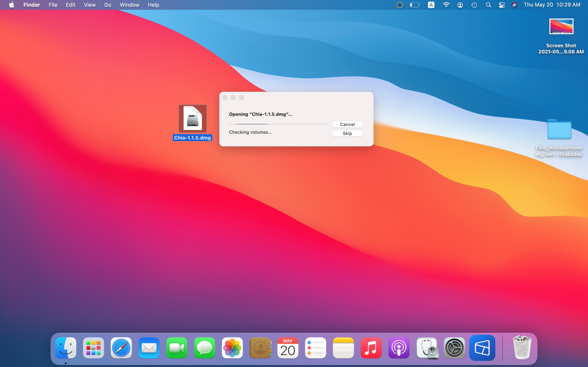Select the Chia-1.1.5.dmg file icon
Viewport: 588px width, 367px height.
point(192,119)
